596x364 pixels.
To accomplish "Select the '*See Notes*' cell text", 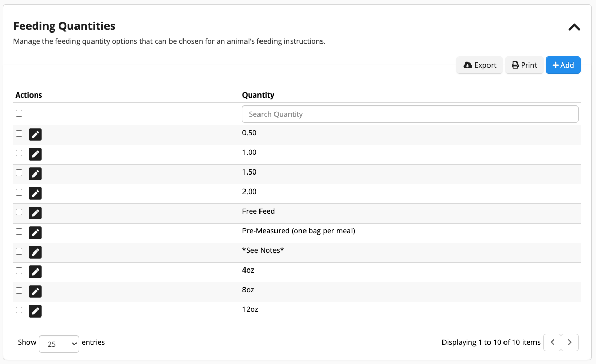I will [263, 250].
